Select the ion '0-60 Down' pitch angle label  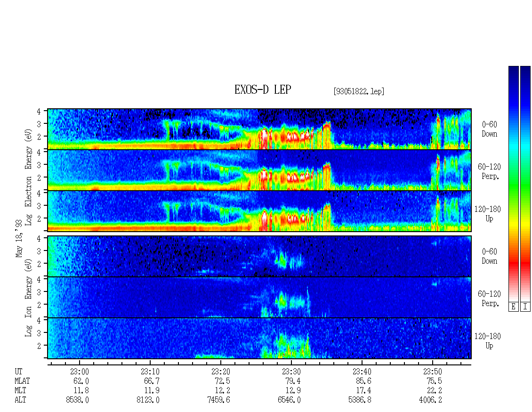(x=489, y=256)
